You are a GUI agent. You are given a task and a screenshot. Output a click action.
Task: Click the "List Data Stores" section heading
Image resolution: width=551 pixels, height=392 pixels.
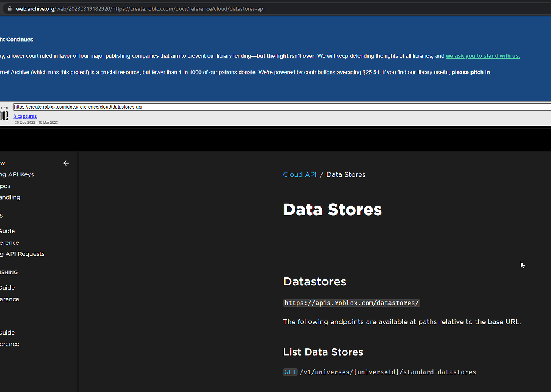[323, 352]
